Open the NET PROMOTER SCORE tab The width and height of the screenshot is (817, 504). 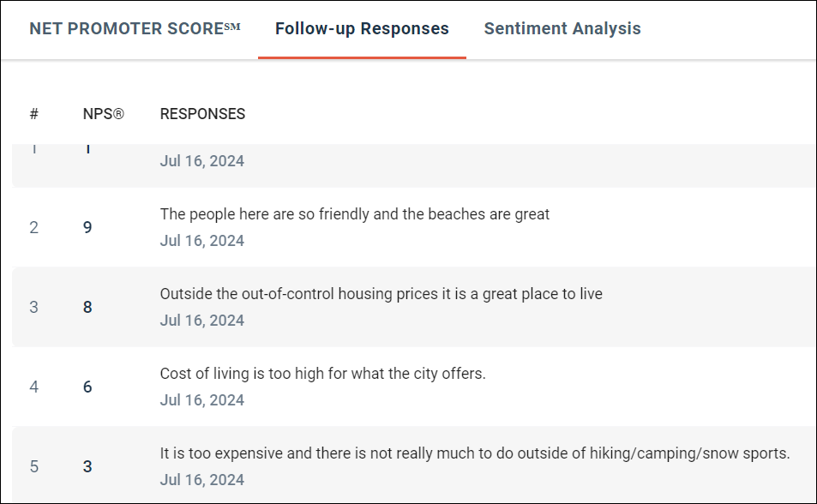[135, 28]
